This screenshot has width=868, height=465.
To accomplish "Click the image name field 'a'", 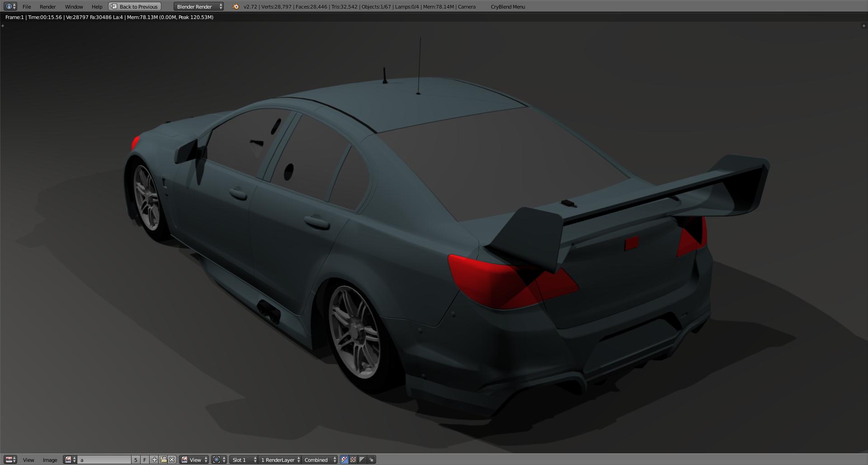I will pyautogui.click(x=104, y=460).
